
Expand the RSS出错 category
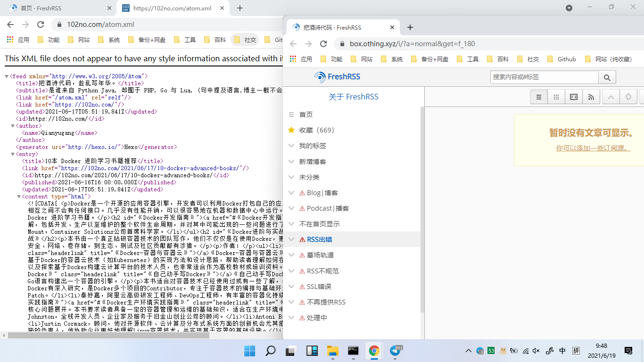tap(291, 239)
